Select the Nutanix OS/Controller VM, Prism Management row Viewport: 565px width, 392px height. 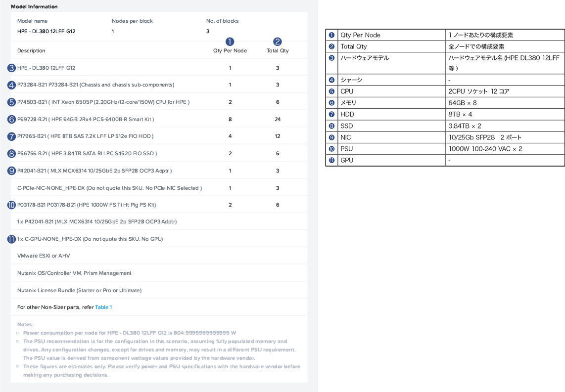tap(74, 273)
